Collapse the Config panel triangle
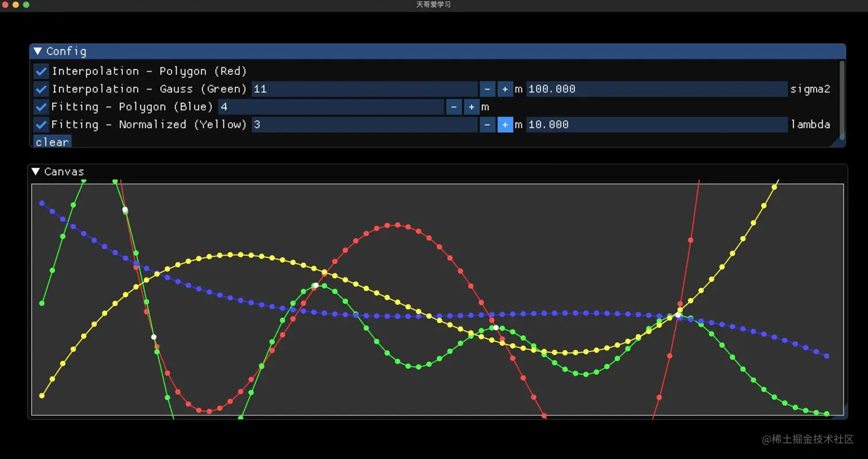The height and width of the screenshot is (459, 868). [38, 51]
